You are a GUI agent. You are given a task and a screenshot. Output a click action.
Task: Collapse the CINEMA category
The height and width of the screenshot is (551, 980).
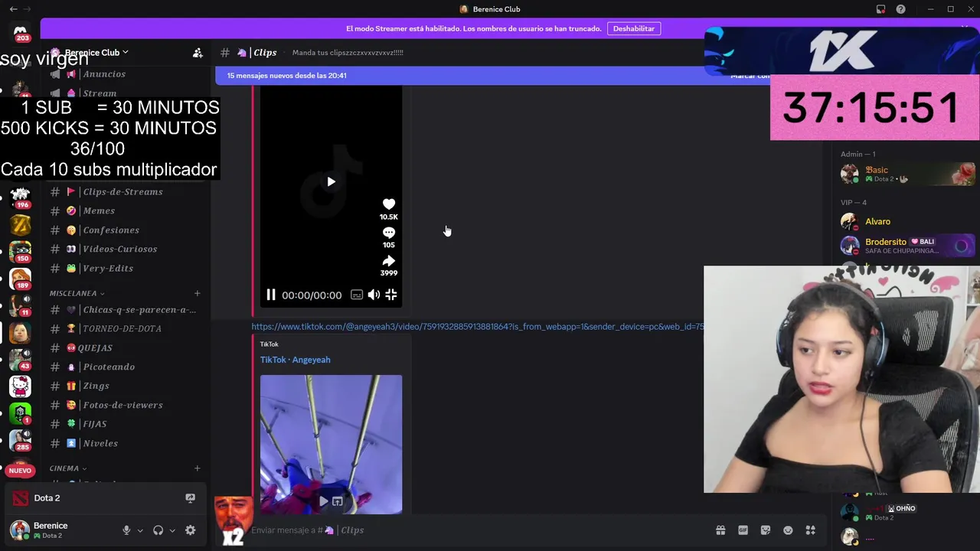tap(68, 468)
